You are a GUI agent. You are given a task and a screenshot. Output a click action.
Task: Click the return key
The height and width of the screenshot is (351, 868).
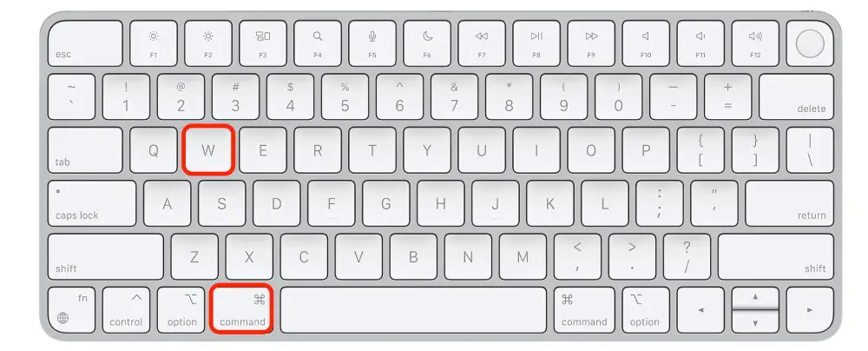(x=789, y=203)
